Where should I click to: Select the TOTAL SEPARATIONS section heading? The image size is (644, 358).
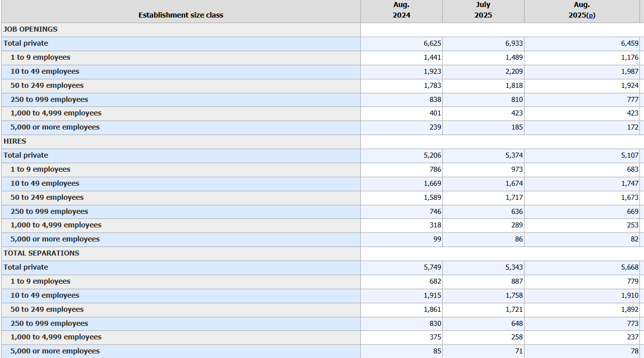[41, 254]
